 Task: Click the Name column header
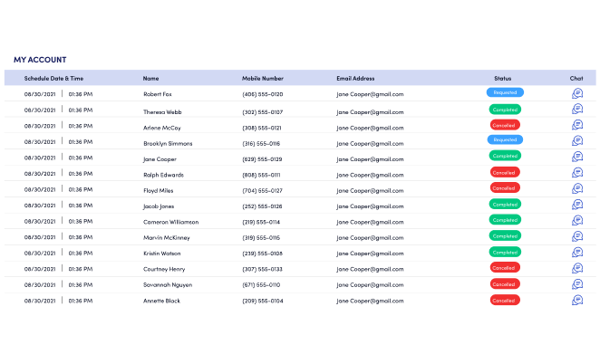pyautogui.click(x=150, y=79)
